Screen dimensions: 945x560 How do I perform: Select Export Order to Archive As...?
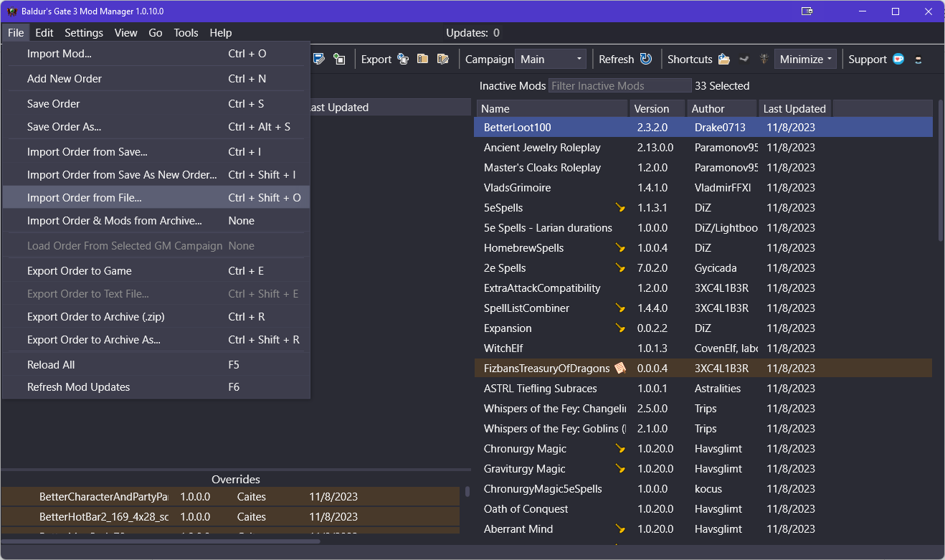(156, 340)
